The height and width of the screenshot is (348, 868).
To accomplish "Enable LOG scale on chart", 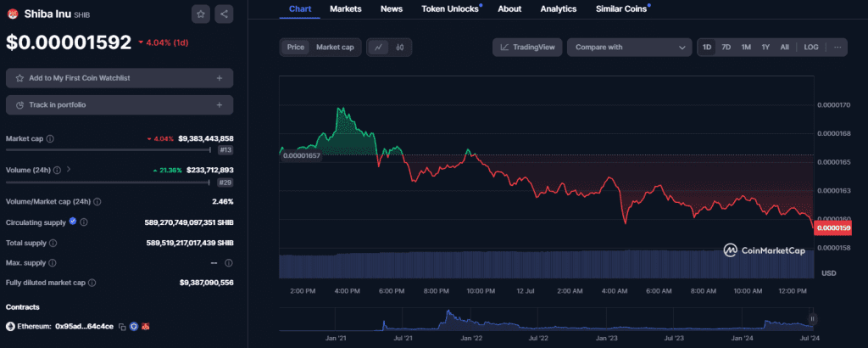I will click(x=811, y=48).
